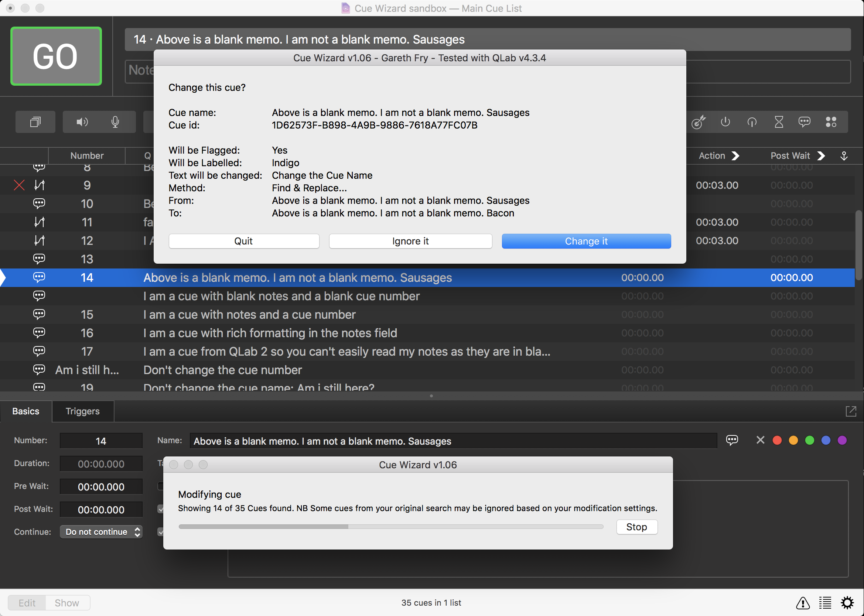Select cue 14 row in the list
The height and width of the screenshot is (616, 864).
[427, 278]
